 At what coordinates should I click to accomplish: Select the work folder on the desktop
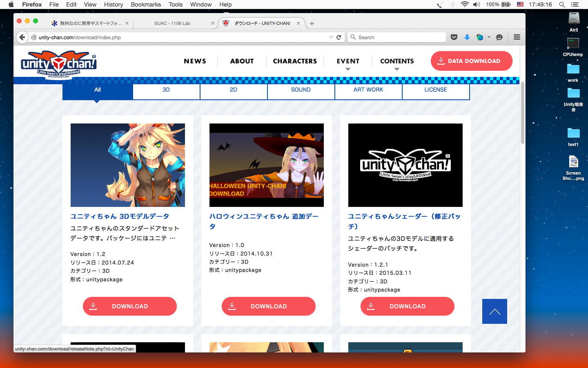(x=573, y=73)
